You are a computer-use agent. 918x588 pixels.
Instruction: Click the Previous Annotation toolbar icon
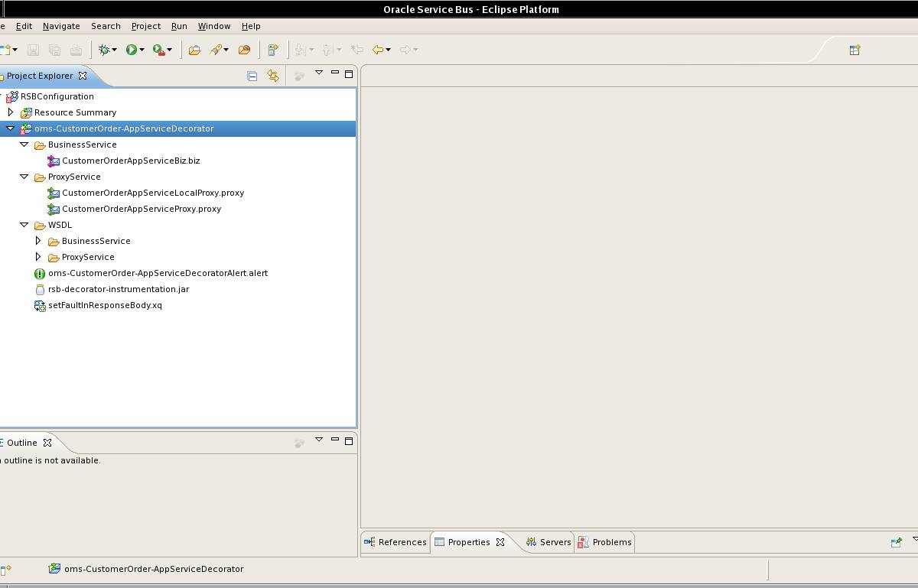point(327,50)
